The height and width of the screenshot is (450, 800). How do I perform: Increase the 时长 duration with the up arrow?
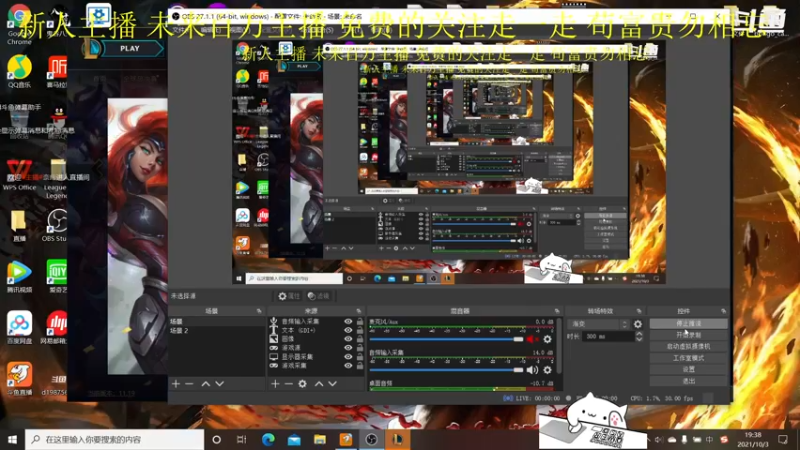pyautogui.click(x=639, y=334)
